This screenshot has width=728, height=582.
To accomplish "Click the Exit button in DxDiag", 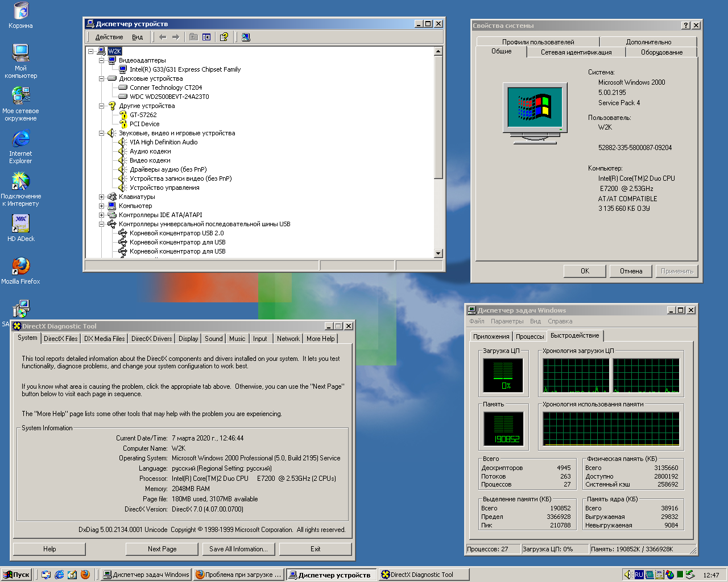I will (x=316, y=549).
